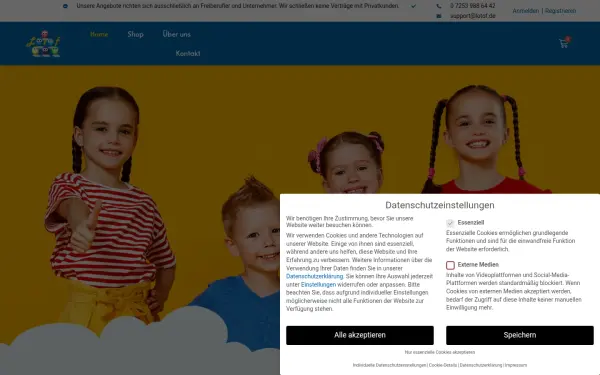The width and height of the screenshot is (600, 375).
Task: Dismiss notice using the checkmark icon
Action: pos(413,6)
